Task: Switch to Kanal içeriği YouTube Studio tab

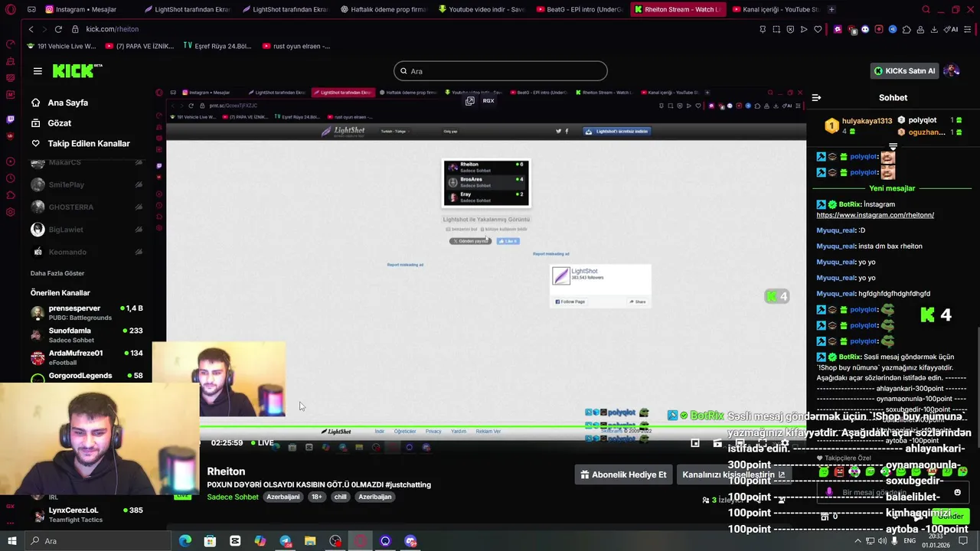Action: pos(776,9)
